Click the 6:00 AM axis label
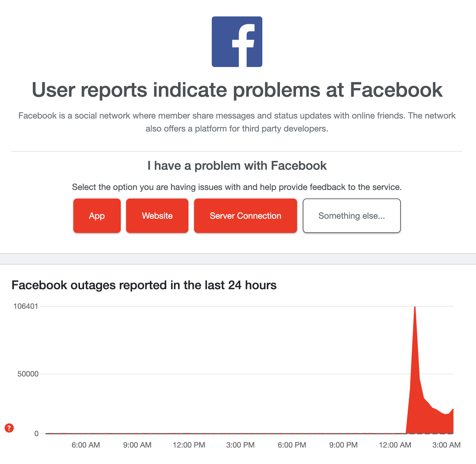The height and width of the screenshot is (464, 476). click(86, 445)
